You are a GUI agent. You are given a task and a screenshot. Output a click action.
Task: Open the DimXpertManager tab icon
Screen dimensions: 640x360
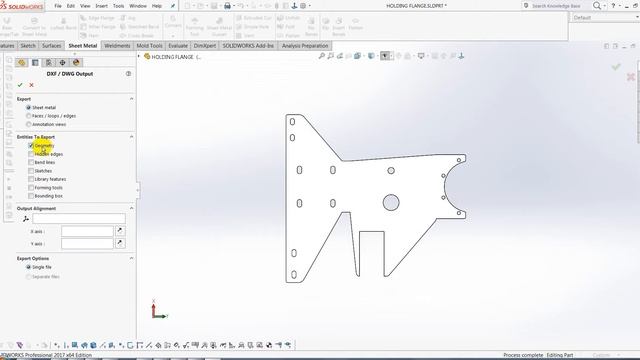[62, 62]
